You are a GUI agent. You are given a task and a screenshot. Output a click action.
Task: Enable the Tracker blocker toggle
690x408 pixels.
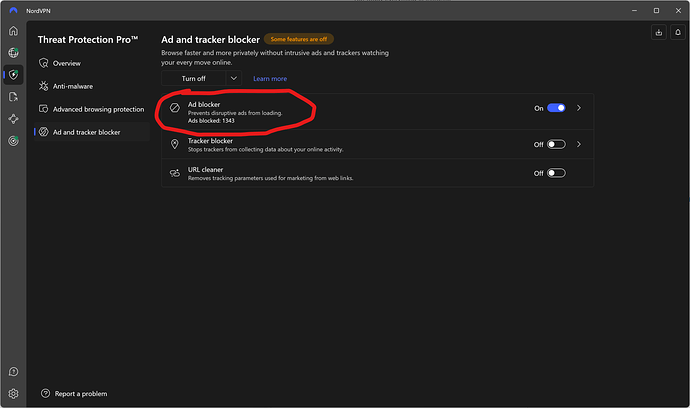556,144
